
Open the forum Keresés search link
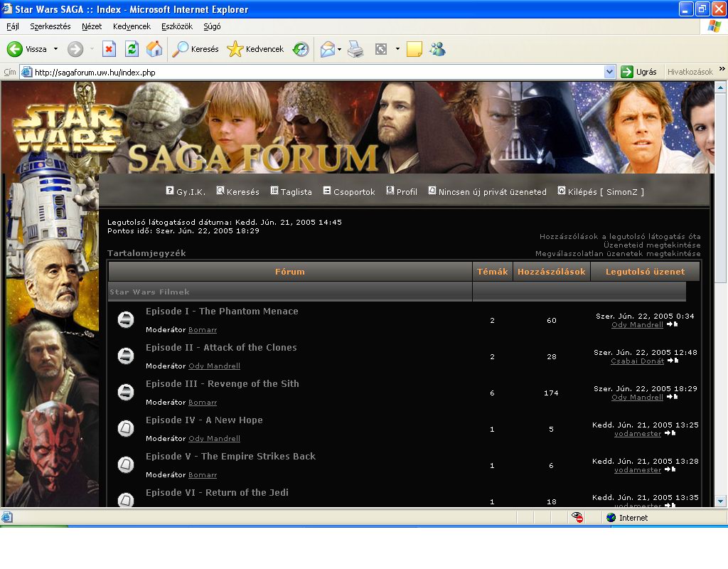coord(237,191)
